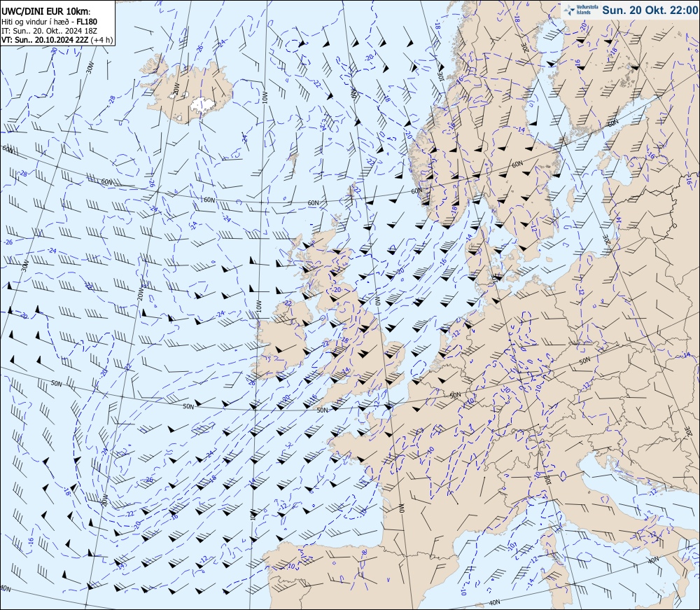Click the 'Sun. 20 Okt. 22:00' timestamp
The width and height of the screenshot is (700, 610).
[x=650, y=11]
